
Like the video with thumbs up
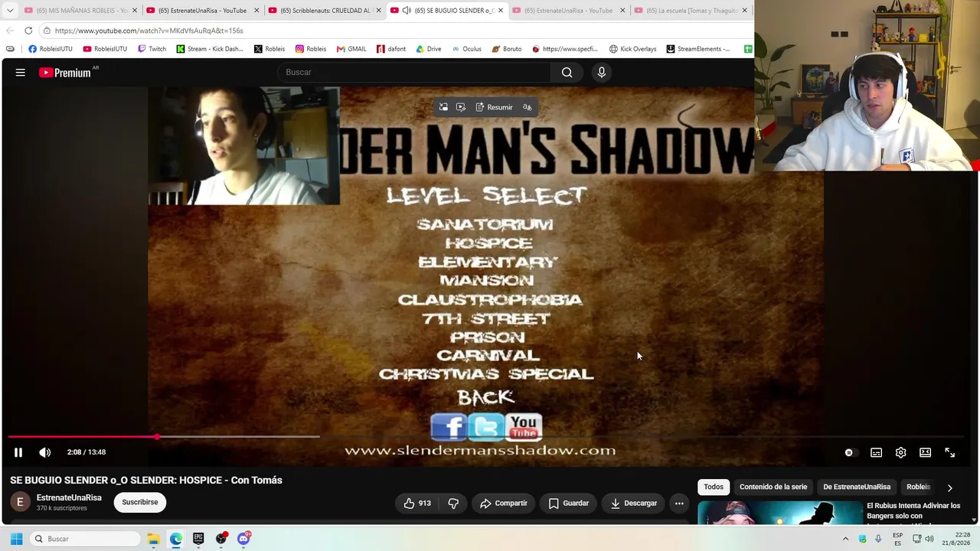point(417,503)
